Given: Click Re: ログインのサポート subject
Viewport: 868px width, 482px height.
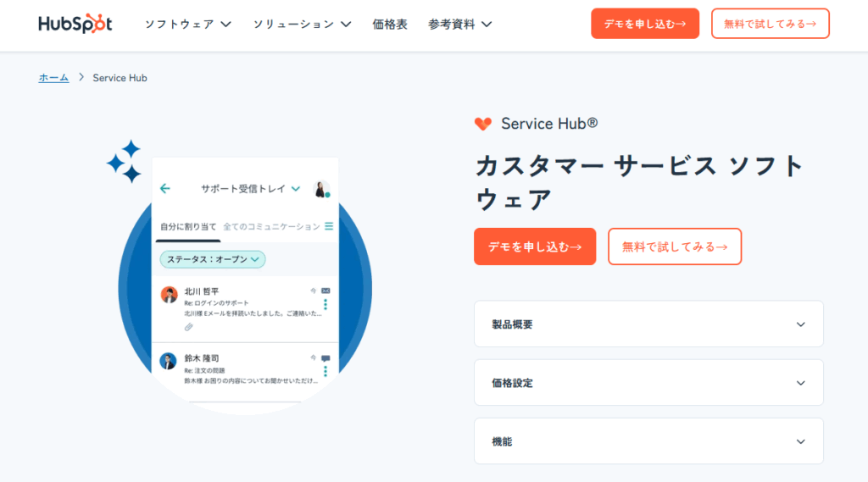Looking at the screenshot, I should click(x=216, y=303).
